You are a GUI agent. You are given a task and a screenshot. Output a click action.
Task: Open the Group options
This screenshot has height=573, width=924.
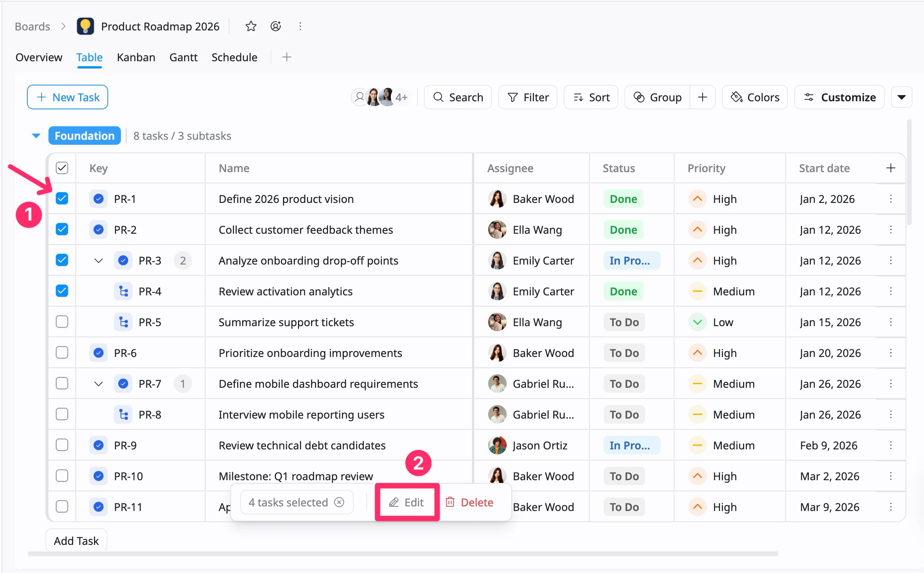coord(657,97)
